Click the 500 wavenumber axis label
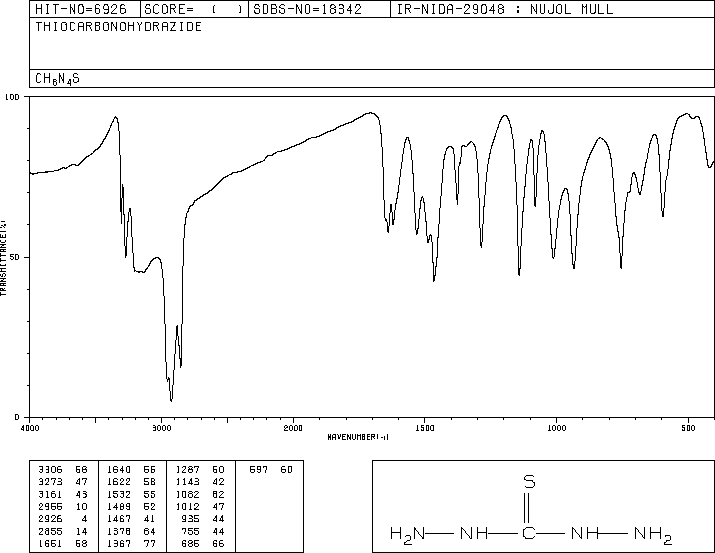The image size is (715, 553). point(688,428)
